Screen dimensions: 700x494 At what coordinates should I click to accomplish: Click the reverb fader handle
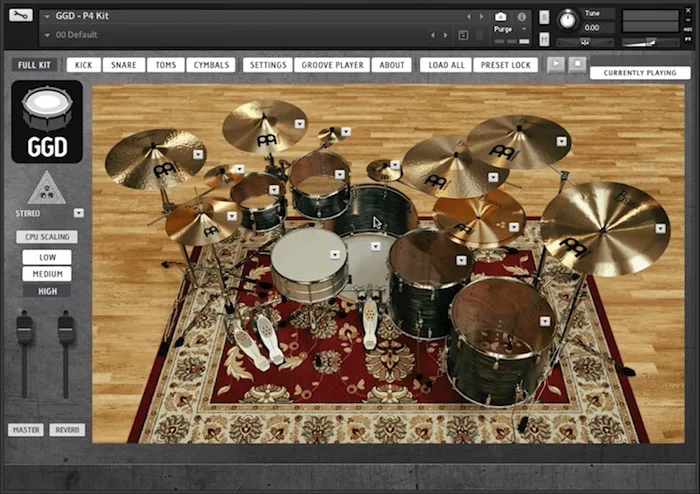coord(66,329)
